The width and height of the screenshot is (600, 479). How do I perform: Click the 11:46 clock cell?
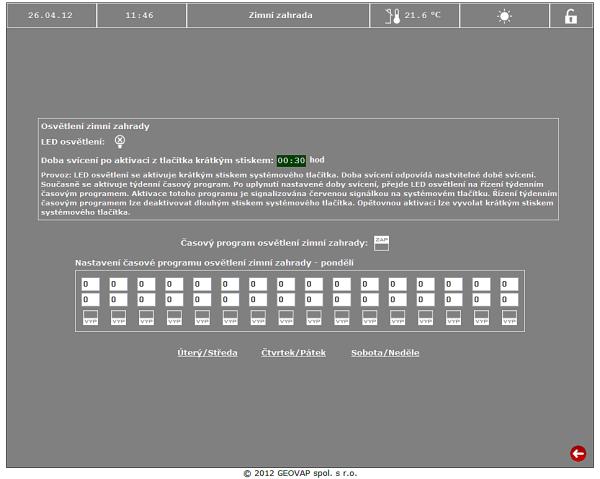click(x=140, y=16)
